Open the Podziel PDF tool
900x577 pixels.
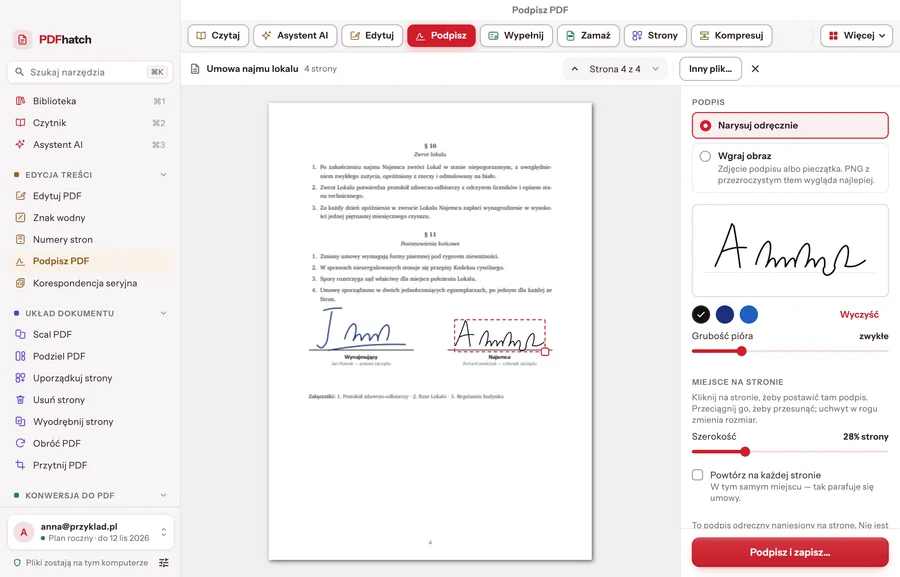(x=90, y=356)
